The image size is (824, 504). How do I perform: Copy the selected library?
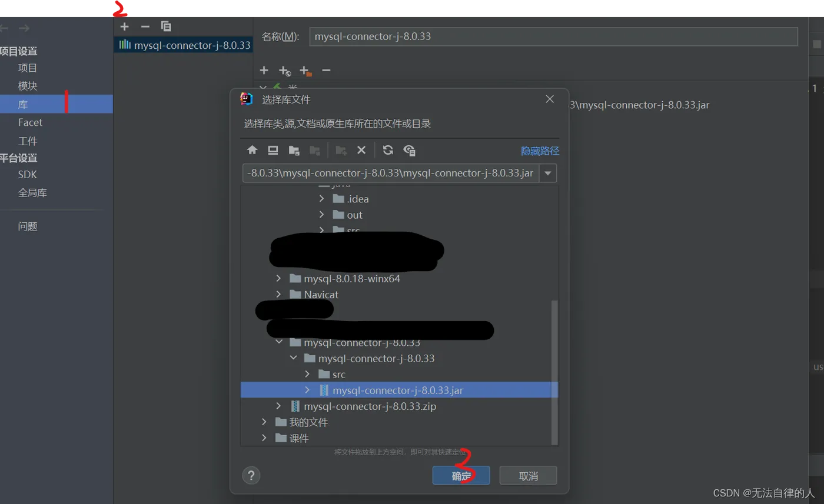[x=166, y=26]
